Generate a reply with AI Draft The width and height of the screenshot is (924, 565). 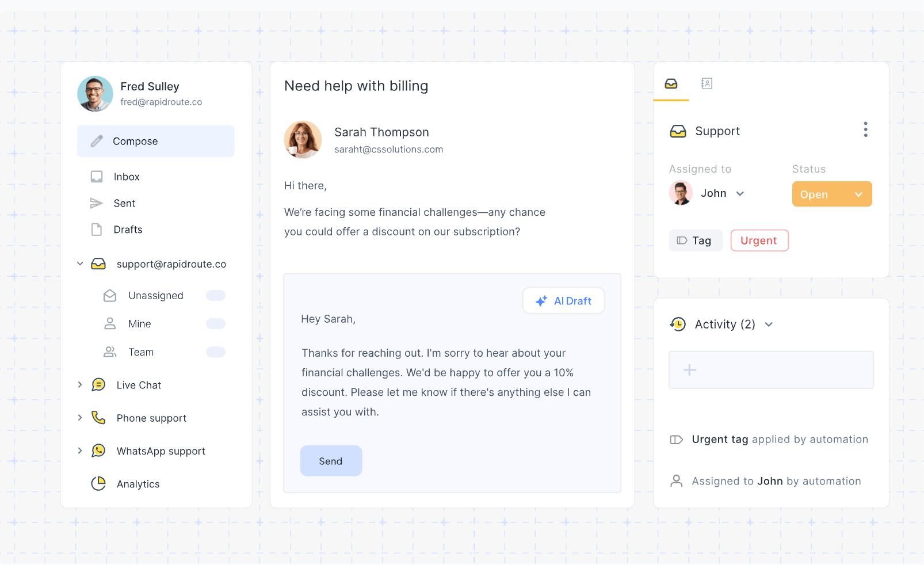563,301
